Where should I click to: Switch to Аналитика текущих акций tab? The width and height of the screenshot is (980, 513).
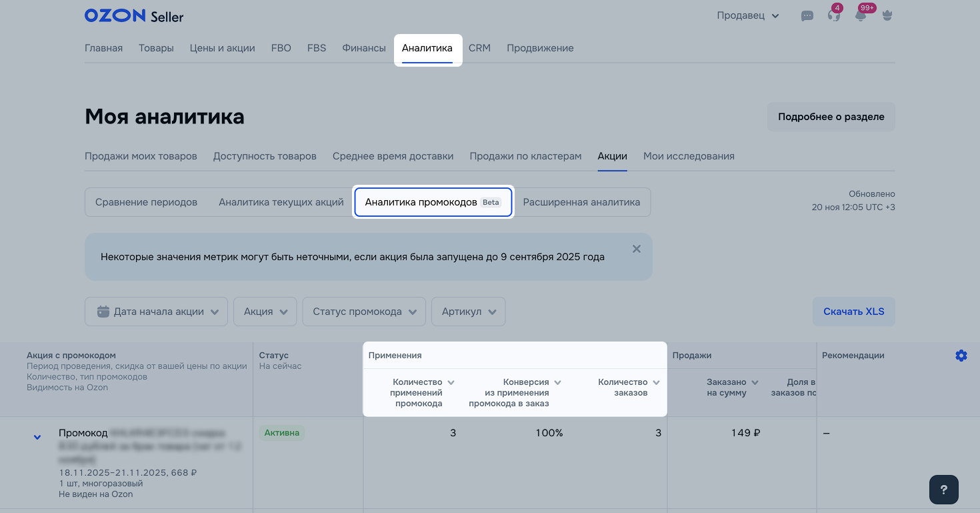click(281, 202)
